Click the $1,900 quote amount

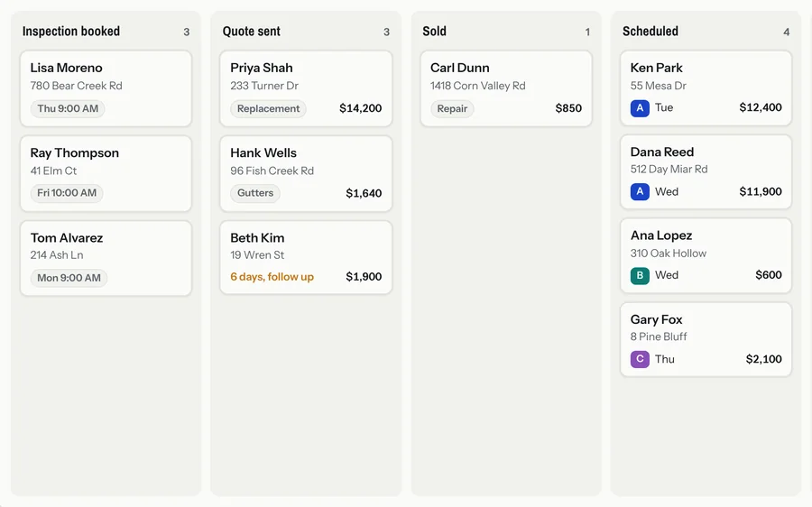click(x=364, y=277)
